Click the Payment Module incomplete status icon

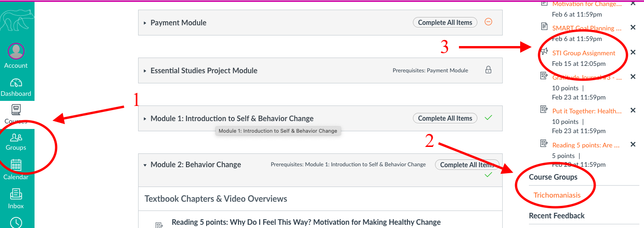pos(488,22)
